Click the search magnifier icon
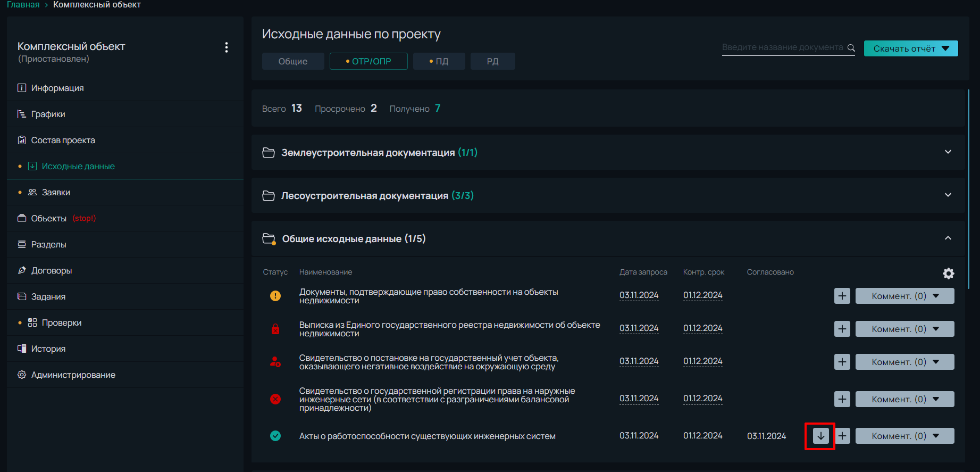The width and height of the screenshot is (980, 472). coord(851,48)
